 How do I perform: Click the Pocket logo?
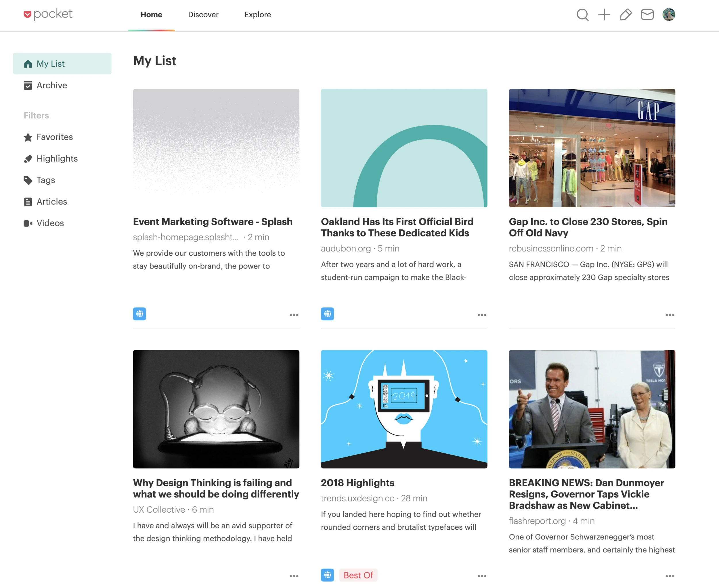click(48, 14)
